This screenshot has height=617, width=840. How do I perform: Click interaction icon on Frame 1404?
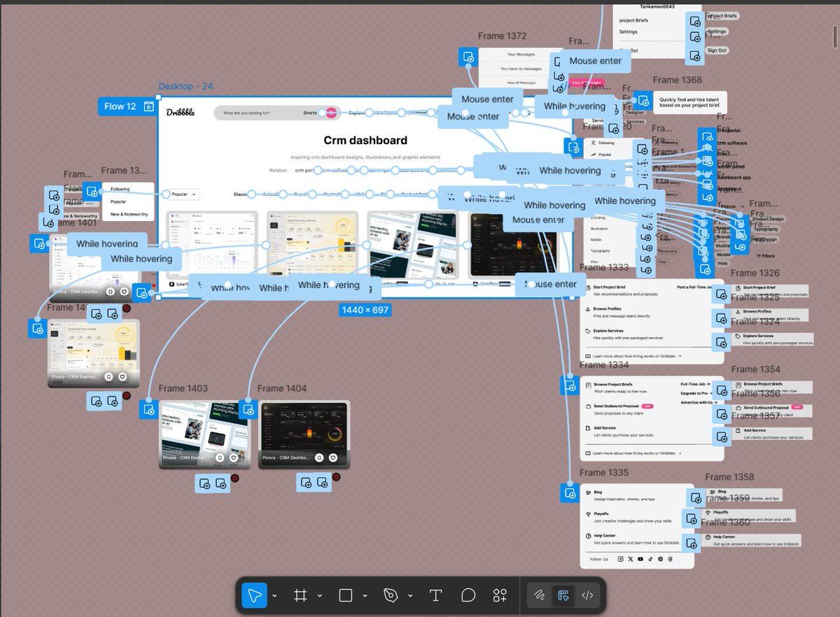pos(248,409)
